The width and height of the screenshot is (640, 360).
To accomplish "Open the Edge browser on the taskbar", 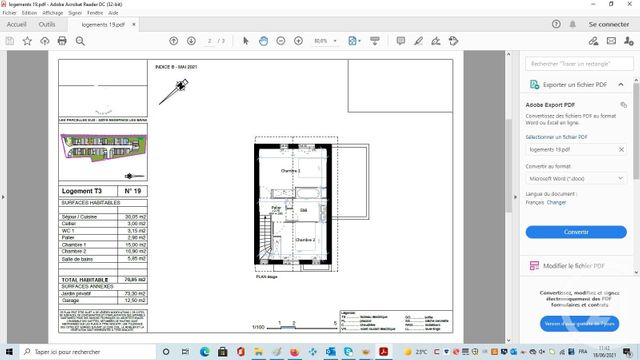I will pos(204,351).
